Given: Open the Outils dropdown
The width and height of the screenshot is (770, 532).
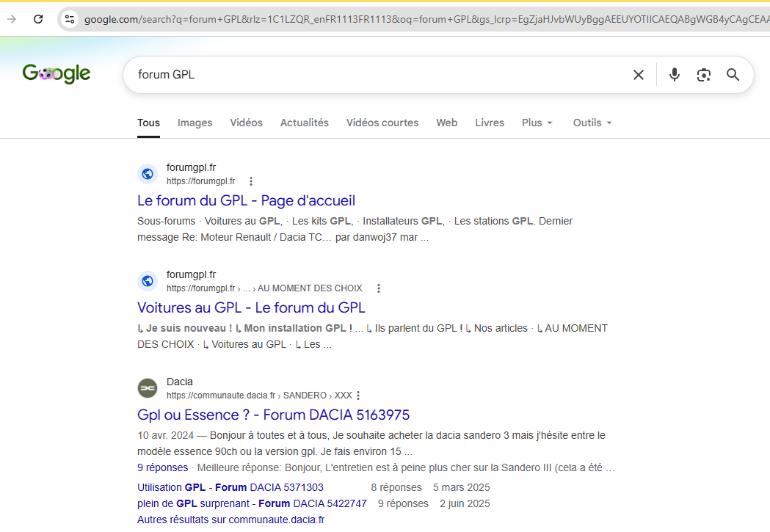Looking at the screenshot, I should click(x=592, y=123).
